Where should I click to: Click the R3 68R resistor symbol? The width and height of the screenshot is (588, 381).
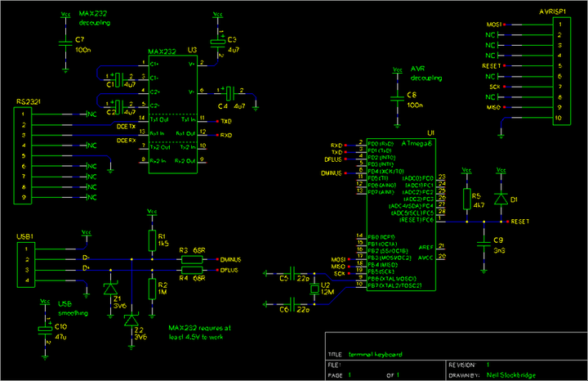point(192,260)
